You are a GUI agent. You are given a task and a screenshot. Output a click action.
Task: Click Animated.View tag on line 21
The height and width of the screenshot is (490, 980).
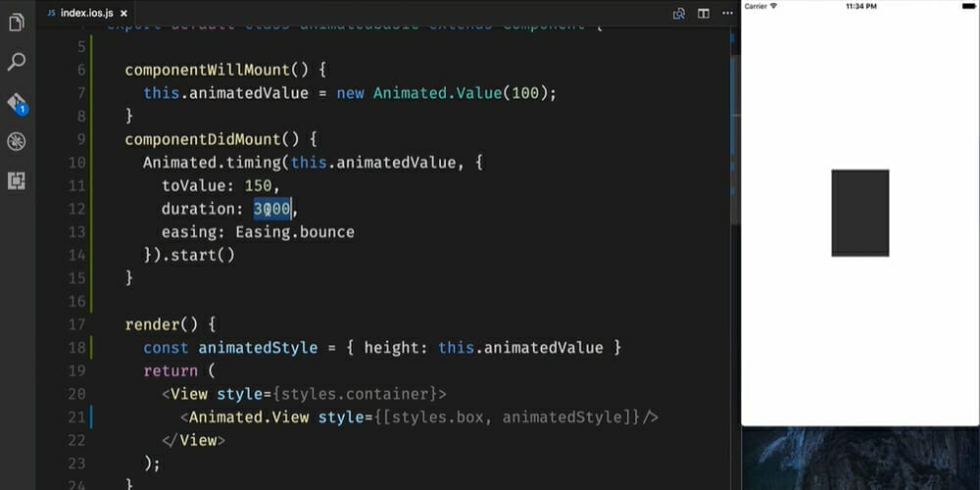click(249, 417)
